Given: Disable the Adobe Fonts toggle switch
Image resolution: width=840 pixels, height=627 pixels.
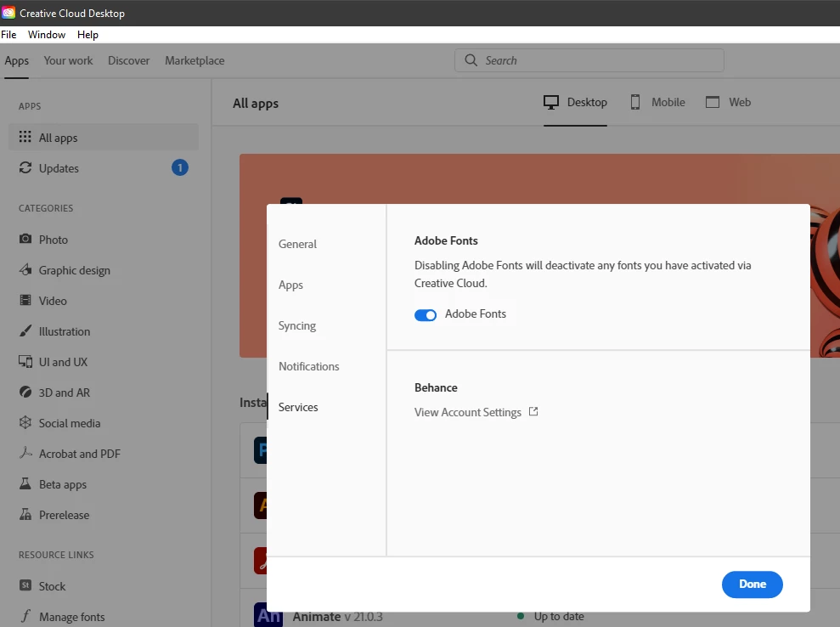Looking at the screenshot, I should pos(426,314).
